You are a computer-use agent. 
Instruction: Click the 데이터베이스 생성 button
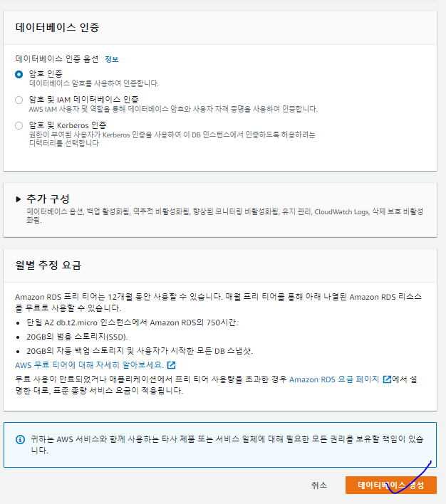click(391, 485)
